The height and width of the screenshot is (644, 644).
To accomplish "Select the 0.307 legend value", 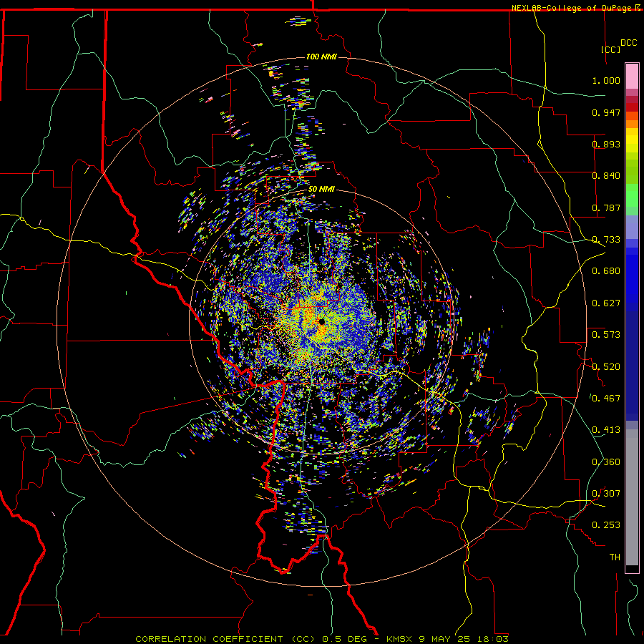I will (x=606, y=494).
